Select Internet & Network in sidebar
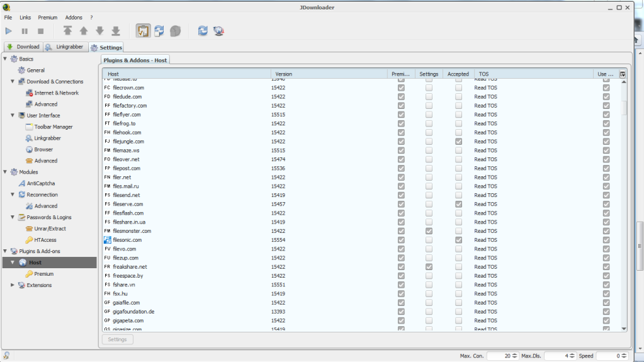 (56, 93)
